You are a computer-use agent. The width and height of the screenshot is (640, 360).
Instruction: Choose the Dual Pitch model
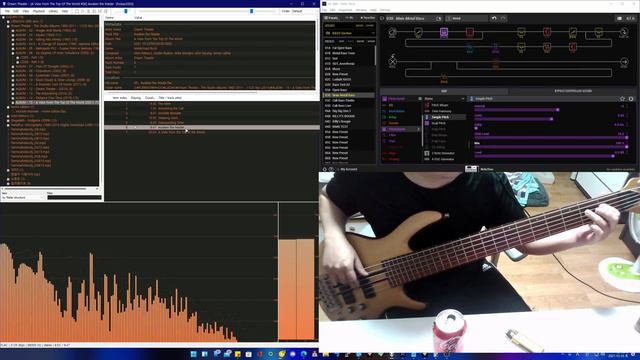click(x=438, y=123)
